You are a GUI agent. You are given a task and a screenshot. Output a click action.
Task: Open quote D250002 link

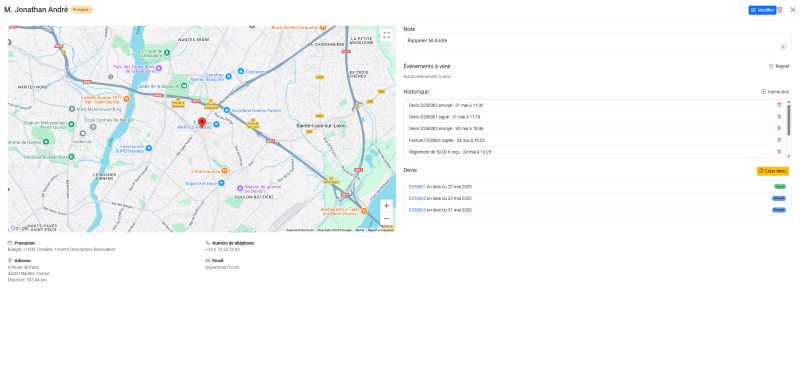click(x=417, y=198)
